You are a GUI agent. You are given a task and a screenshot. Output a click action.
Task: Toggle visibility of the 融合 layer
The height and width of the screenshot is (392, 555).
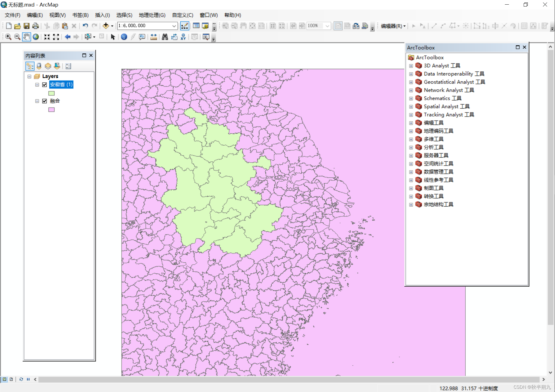tap(45, 101)
